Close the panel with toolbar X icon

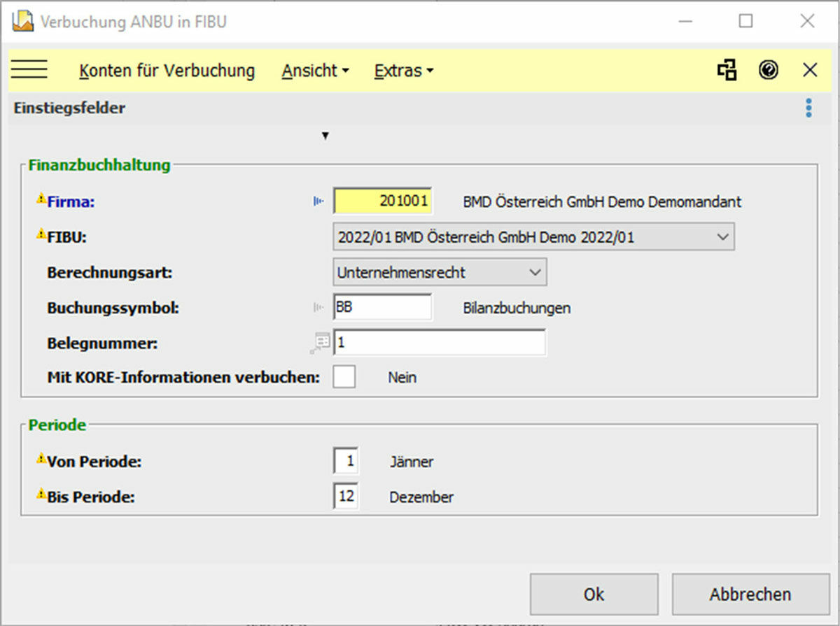click(810, 70)
